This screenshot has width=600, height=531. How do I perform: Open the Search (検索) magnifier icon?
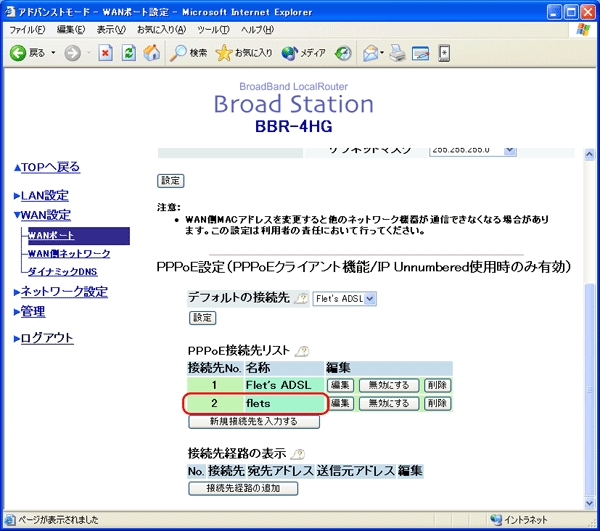click(178, 53)
